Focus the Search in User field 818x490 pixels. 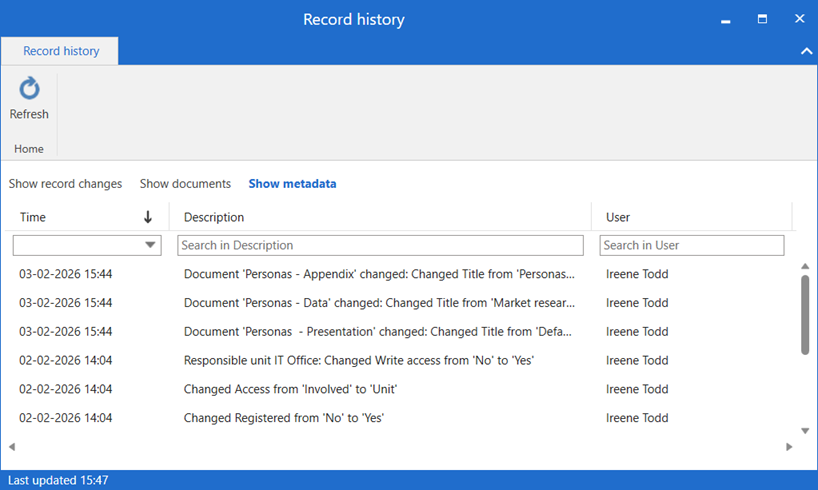[x=692, y=245]
